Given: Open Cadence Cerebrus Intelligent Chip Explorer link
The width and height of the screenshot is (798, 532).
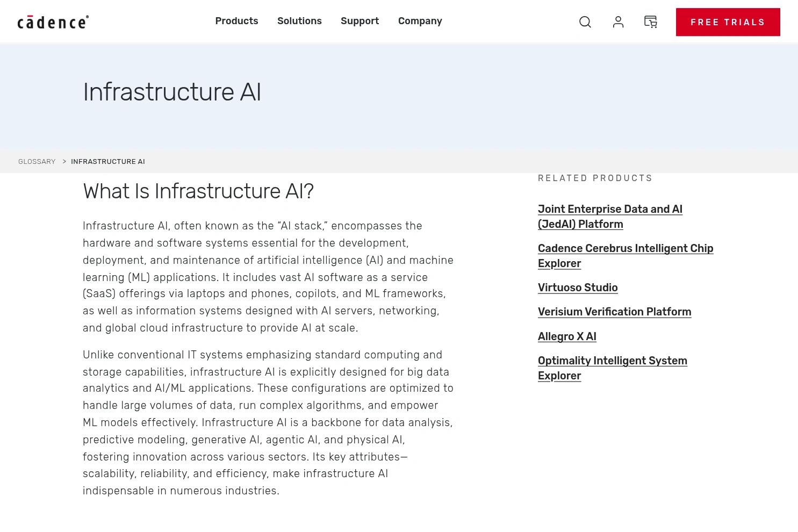Looking at the screenshot, I should [x=626, y=256].
